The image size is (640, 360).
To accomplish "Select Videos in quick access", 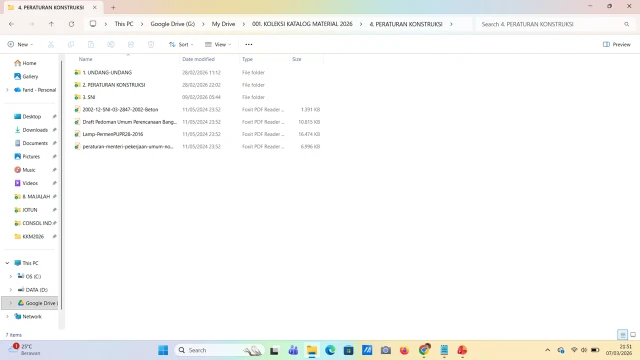I will [x=30, y=183].
